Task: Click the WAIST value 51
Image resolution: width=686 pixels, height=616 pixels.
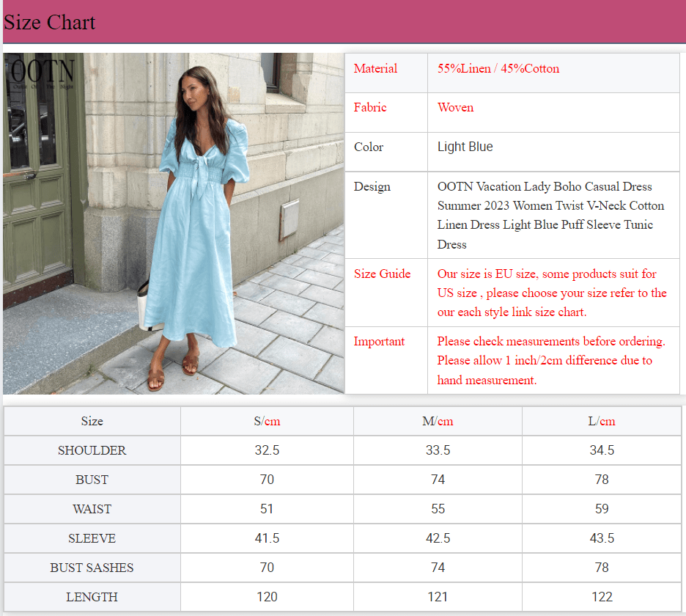Action: pos(267,509)
